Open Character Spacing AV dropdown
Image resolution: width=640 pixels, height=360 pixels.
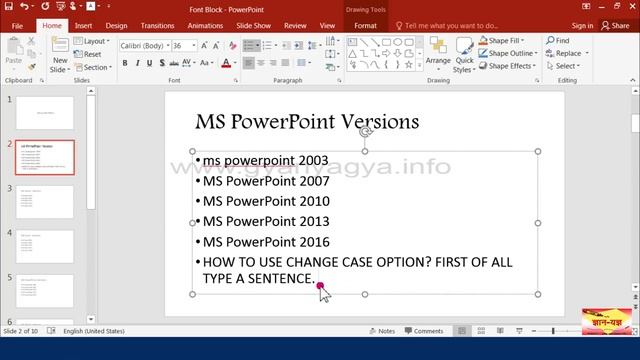point(189,63)
